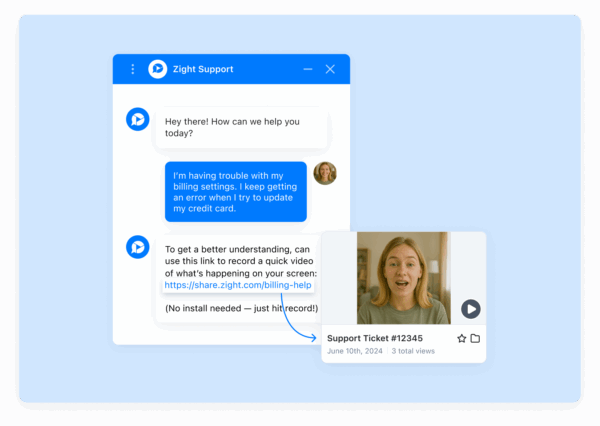Click the Zight logo in the header
The image size is (600, 426).
(x=157, y=69)
